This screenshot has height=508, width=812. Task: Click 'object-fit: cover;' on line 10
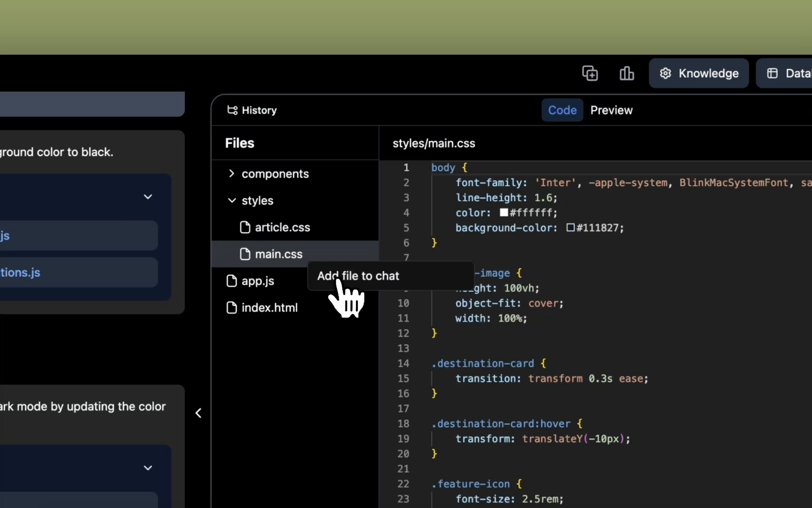coord(510,303)
